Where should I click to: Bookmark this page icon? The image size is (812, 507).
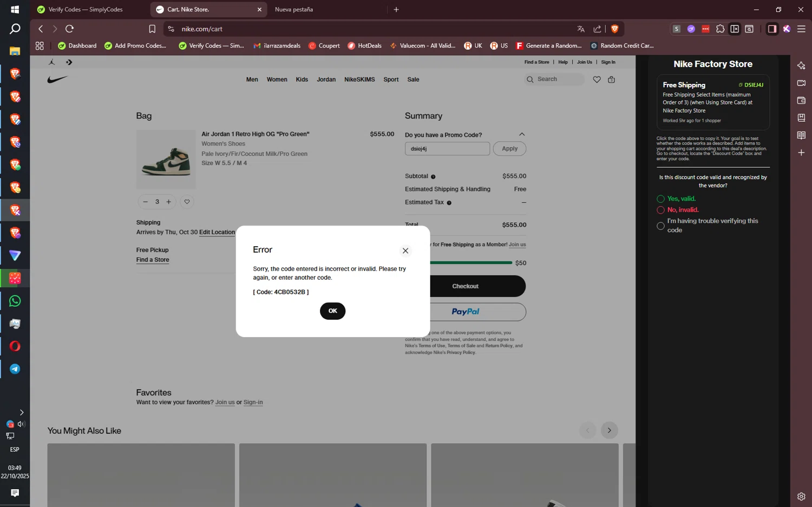[152, 29]
